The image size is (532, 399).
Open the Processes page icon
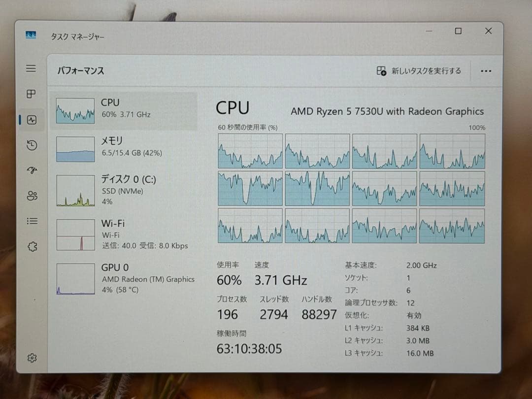(x=31, y=94)
